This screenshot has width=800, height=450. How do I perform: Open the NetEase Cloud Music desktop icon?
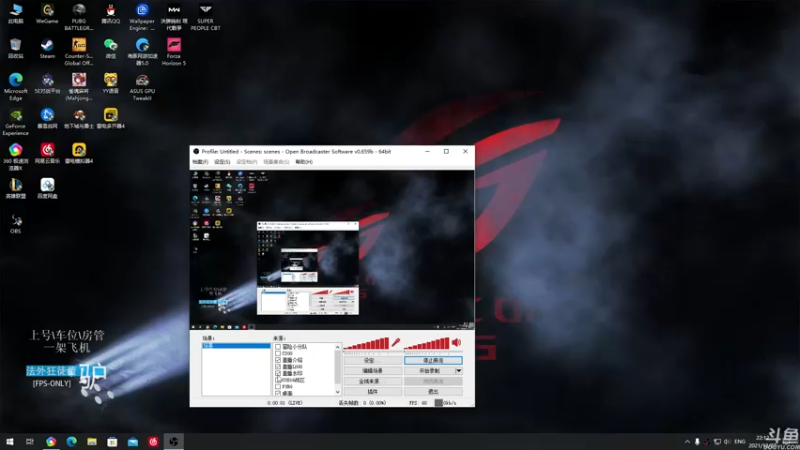[47, 153]
